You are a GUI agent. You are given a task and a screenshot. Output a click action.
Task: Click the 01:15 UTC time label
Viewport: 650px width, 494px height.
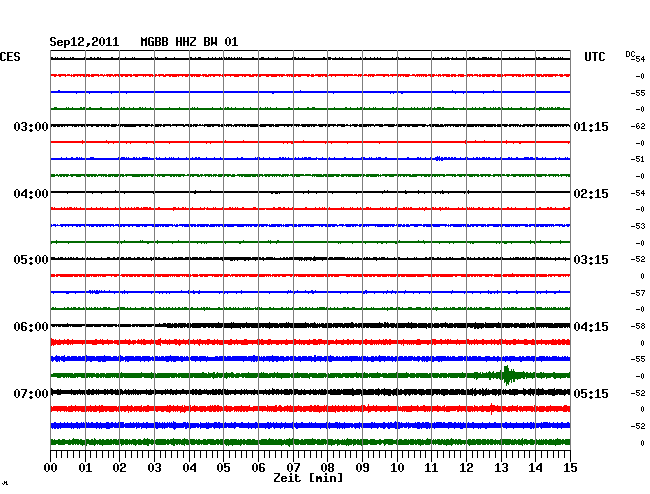tap(591, 127)
